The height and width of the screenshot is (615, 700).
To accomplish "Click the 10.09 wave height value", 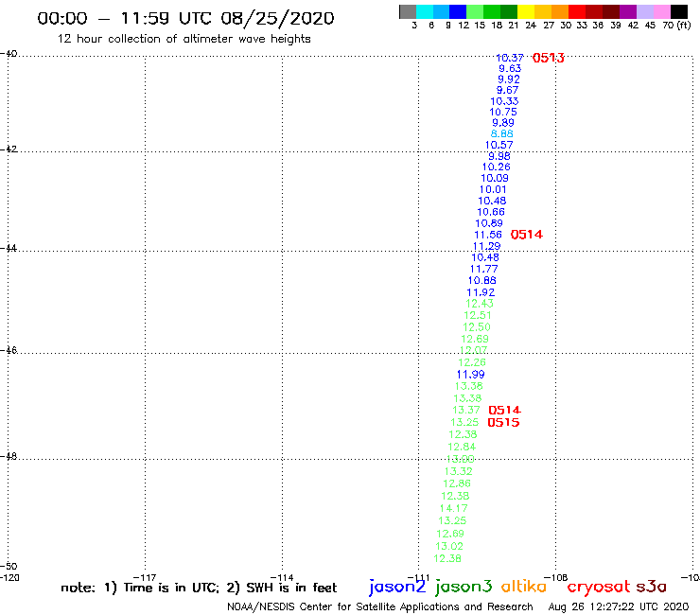I will pos(495,178).
